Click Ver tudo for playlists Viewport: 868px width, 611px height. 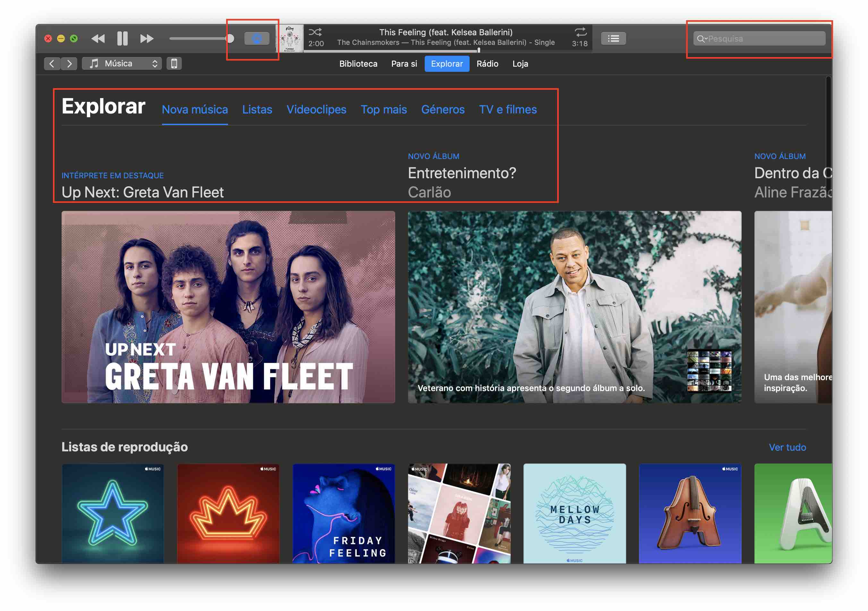coord(787,448)
